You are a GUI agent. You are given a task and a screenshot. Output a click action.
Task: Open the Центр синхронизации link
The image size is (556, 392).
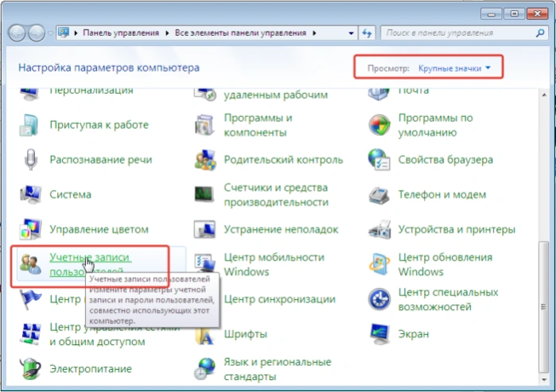coord(279,299)
